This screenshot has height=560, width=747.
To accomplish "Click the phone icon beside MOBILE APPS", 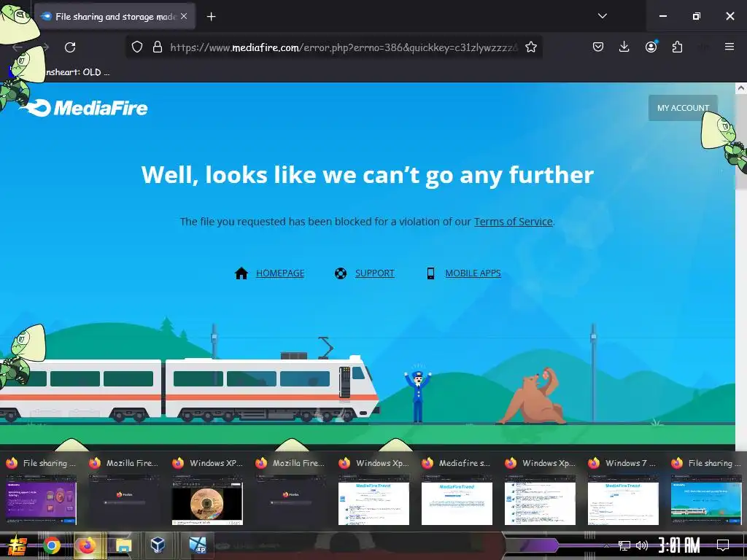I will (430, 273).
